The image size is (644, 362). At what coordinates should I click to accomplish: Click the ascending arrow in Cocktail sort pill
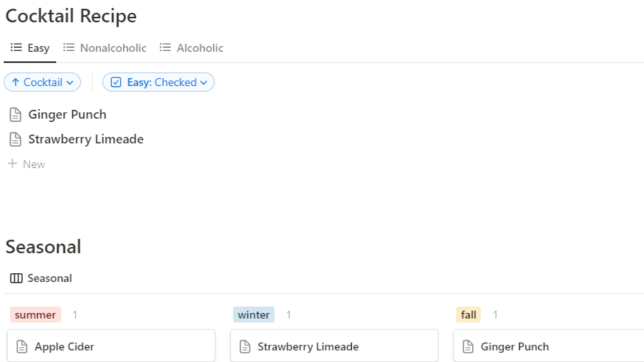tap(15, 83)
